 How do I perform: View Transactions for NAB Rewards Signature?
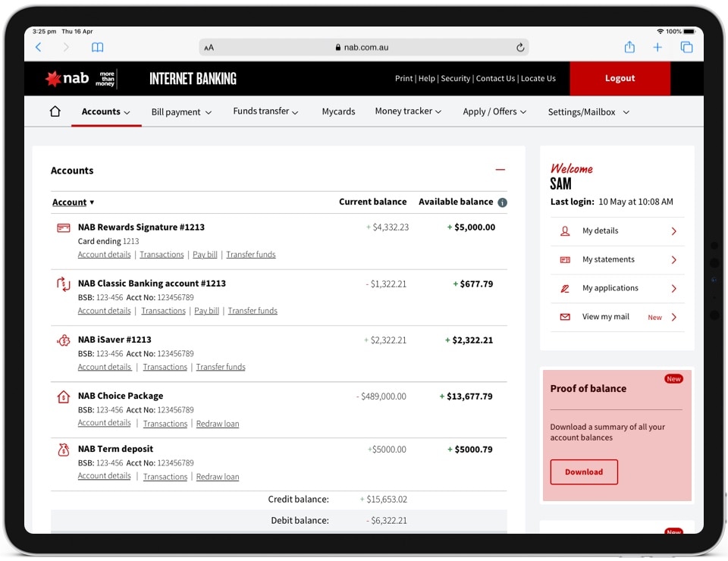(x=162, y=255)
